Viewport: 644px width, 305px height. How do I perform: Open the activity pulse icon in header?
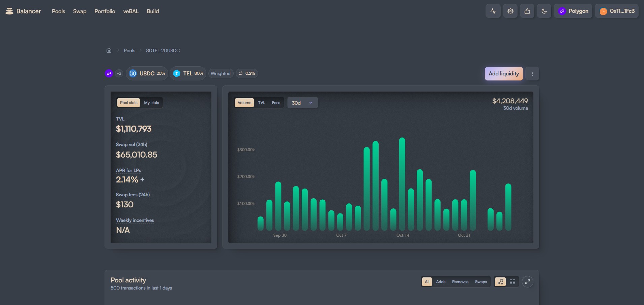click(x=493, y=11)
